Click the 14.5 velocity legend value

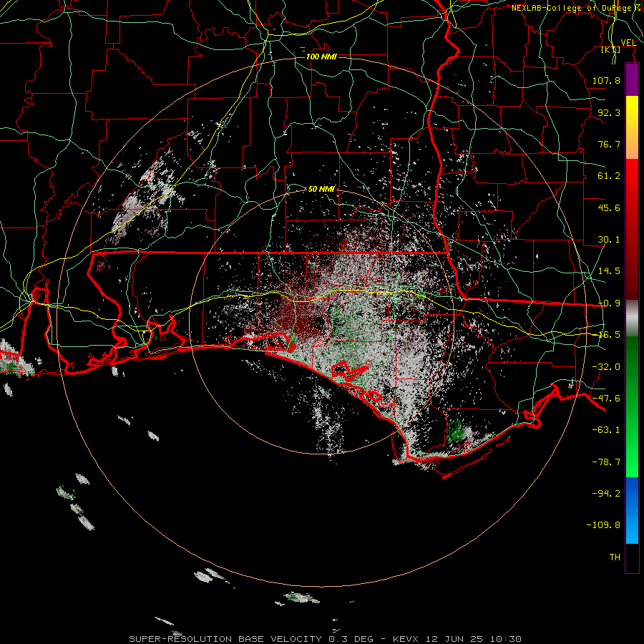(609, 271)
